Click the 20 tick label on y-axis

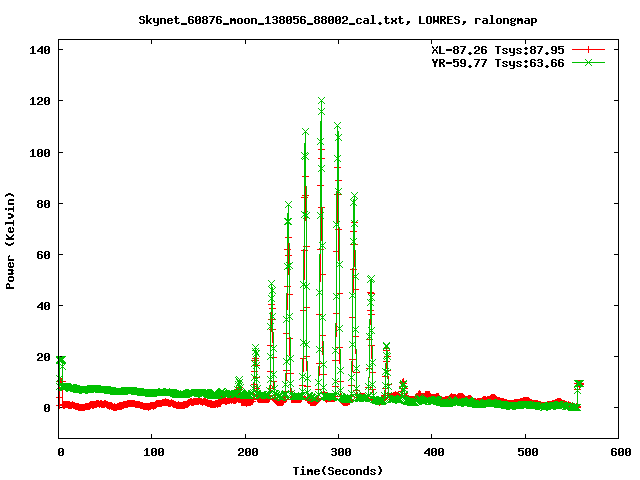pos(43,357)
